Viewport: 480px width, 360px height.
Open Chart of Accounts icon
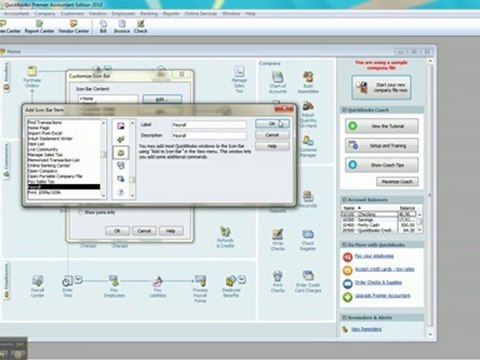(x=278, y=82)
